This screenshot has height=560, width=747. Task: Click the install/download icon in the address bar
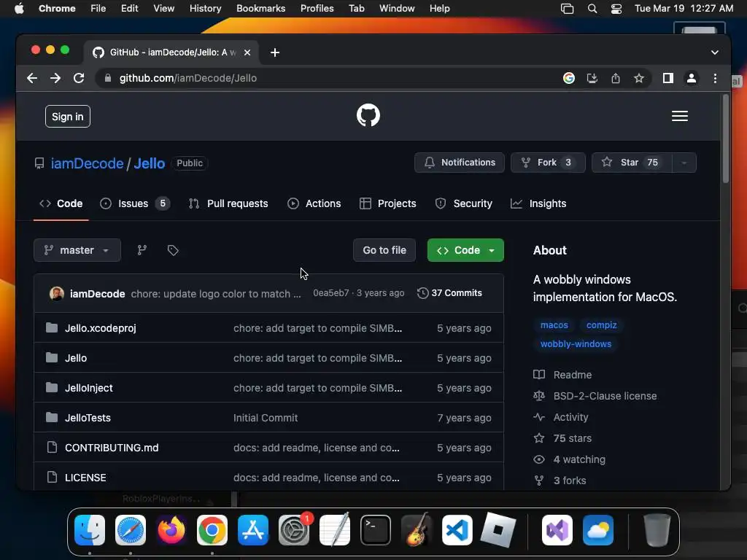[x=592, y=78]
